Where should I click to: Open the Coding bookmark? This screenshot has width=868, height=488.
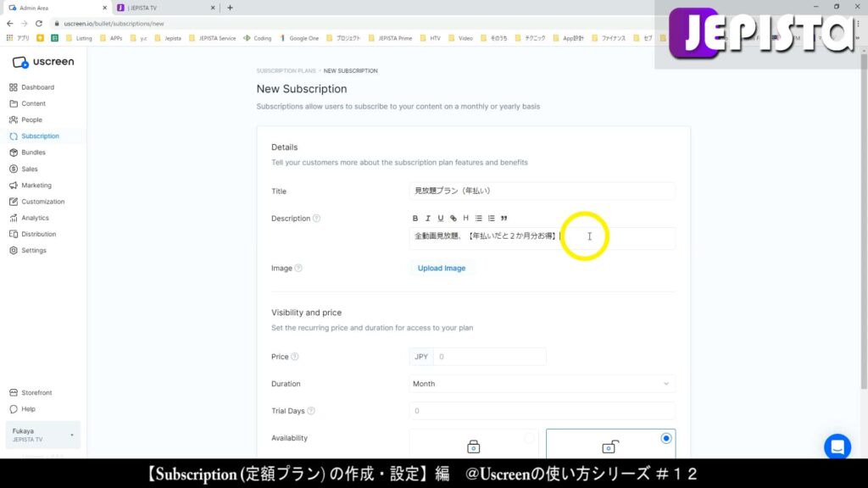(258, 38)
